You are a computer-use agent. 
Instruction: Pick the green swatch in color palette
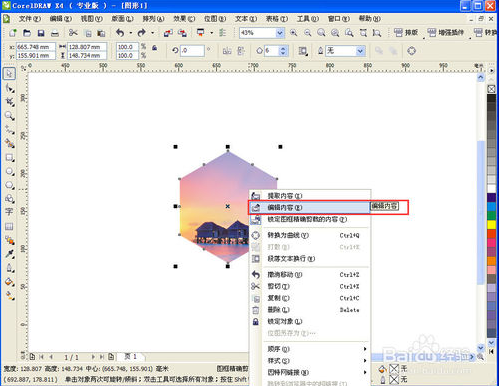(491, 215)
